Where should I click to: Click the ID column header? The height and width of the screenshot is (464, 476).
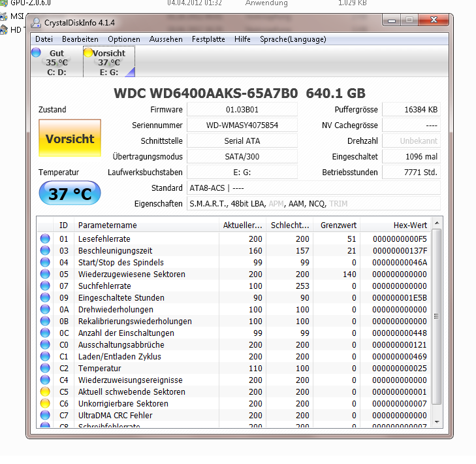[63, 225]
